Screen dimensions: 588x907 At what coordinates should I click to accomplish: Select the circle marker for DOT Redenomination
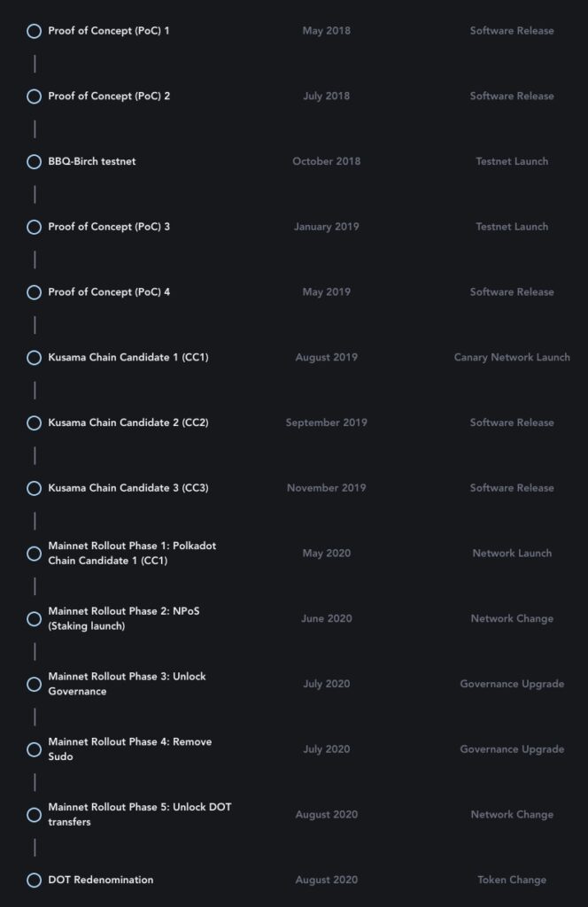pos(34,880)
